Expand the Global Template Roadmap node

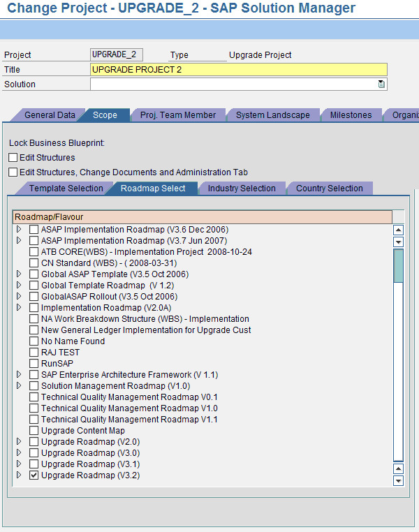pos(19,286)
